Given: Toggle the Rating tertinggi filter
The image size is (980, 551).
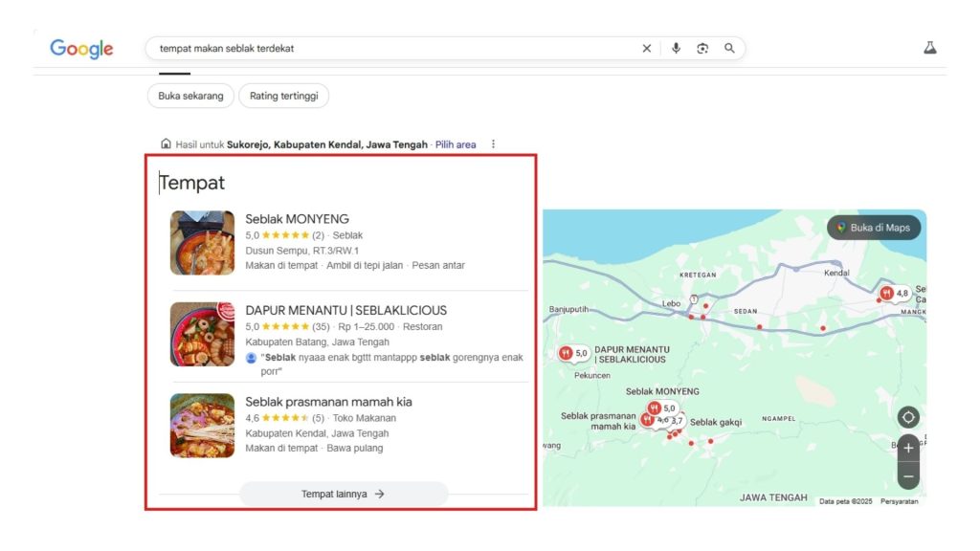Looking at the screenshot, I should (x=283, y=96).
